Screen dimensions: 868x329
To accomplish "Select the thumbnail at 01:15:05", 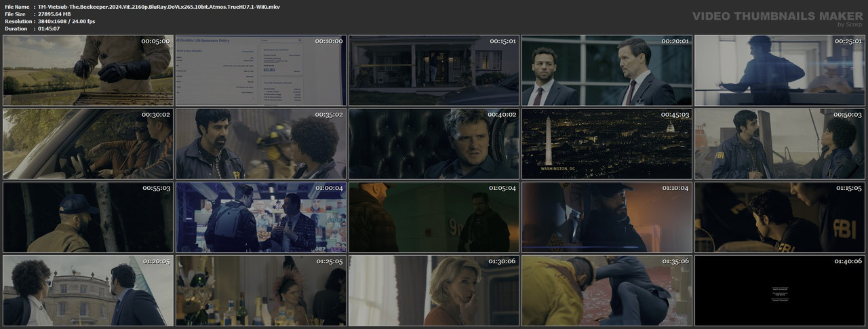I will tap(779, 217).
